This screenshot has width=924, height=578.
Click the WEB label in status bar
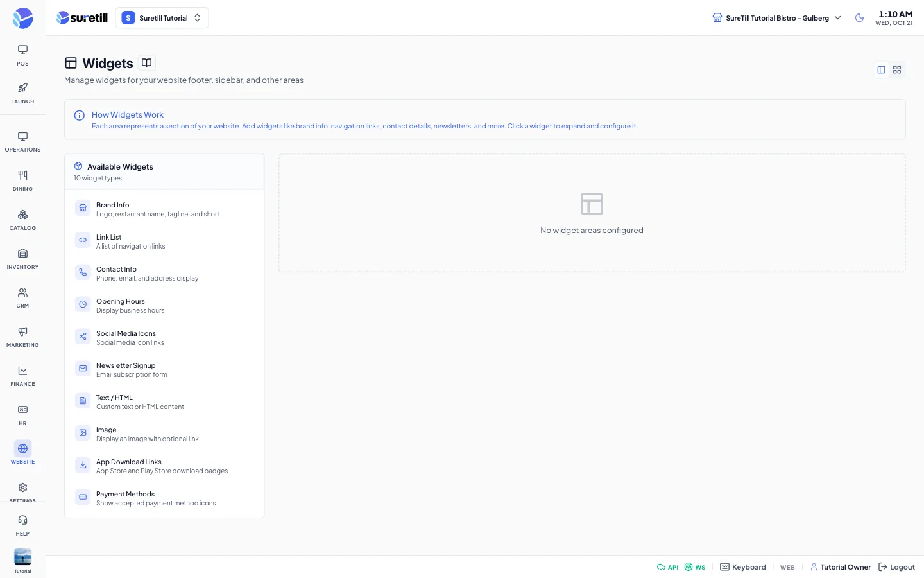click(787, 568)
